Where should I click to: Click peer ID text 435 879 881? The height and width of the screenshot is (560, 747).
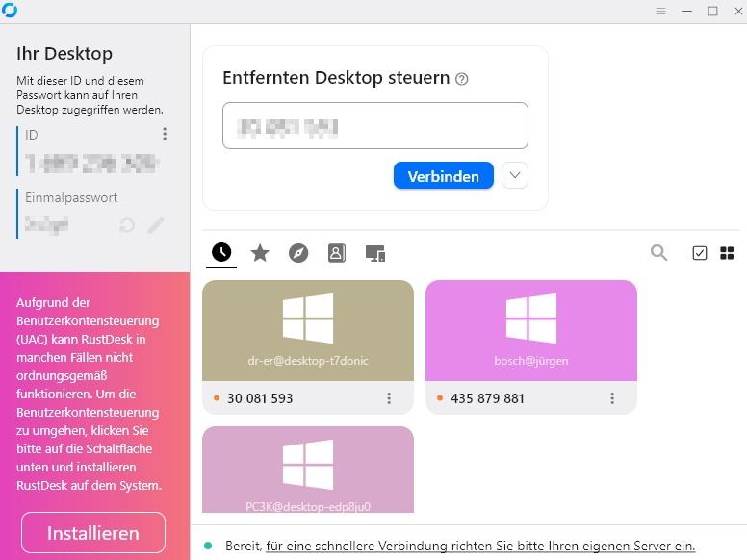[487, 398]
